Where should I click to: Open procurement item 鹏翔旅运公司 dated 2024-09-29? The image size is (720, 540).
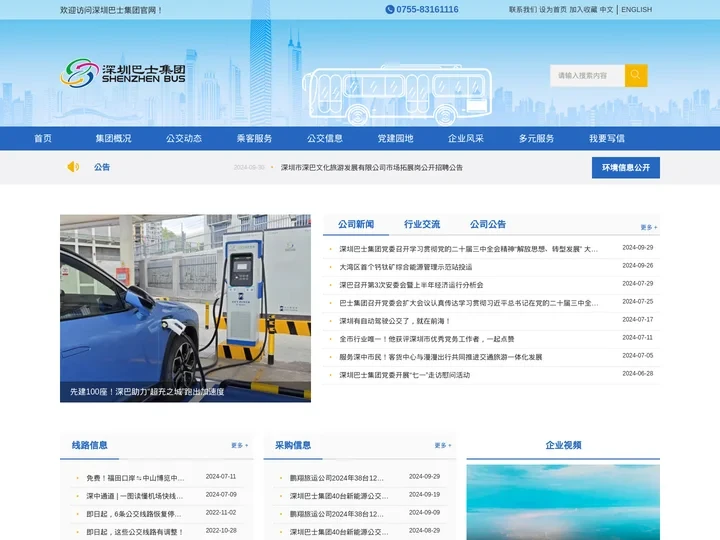coord(337,478)
